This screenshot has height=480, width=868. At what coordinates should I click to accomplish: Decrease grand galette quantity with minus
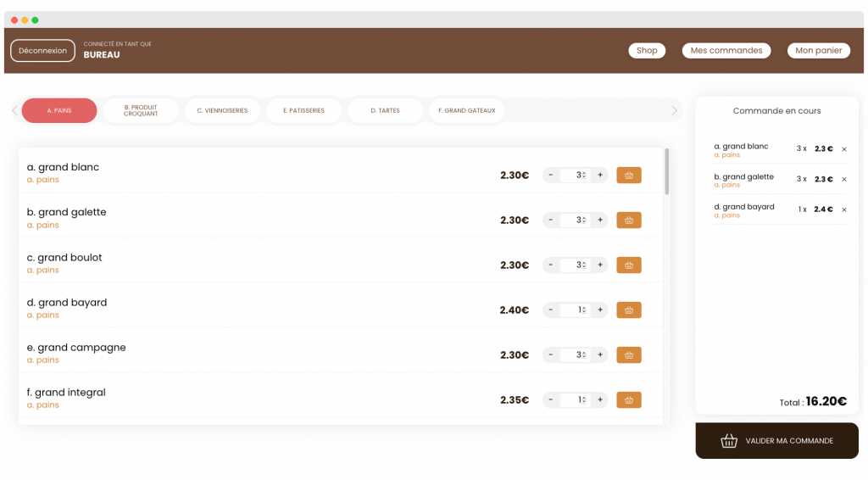tap(551, 220)
